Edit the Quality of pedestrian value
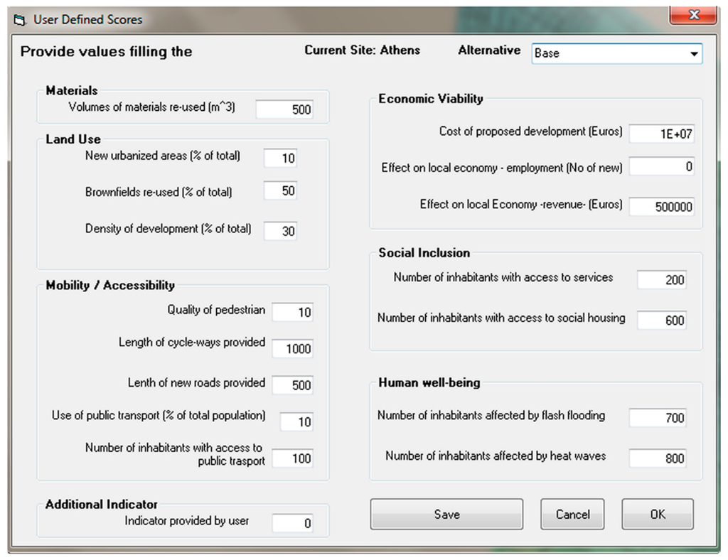 pos(292,312)
